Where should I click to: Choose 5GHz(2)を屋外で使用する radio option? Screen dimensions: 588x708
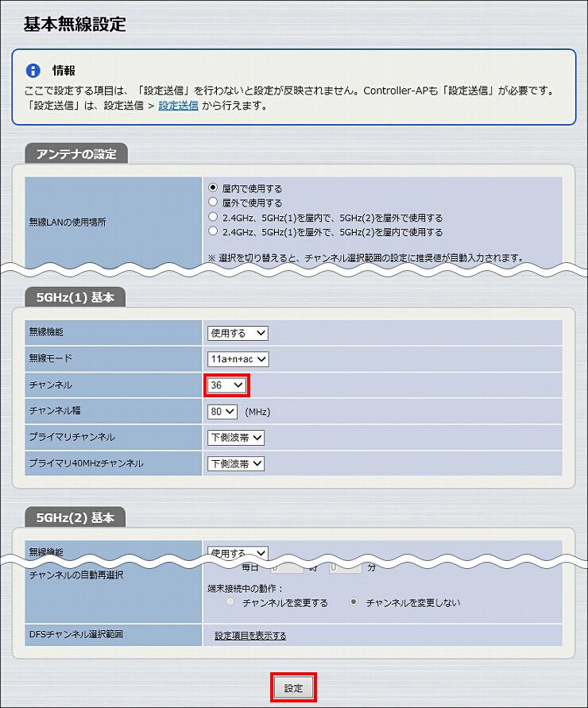click(213, 217)
